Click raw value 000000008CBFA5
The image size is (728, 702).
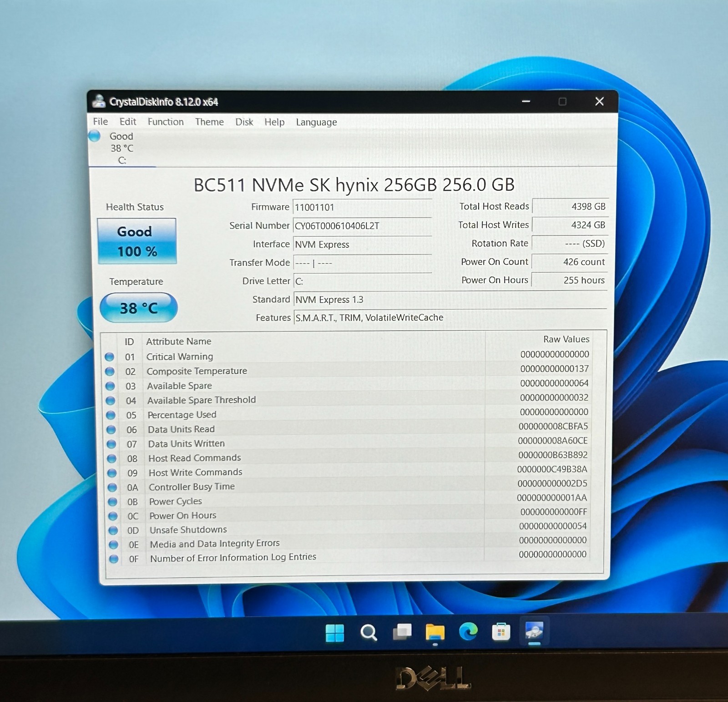[x=553, y=427]
